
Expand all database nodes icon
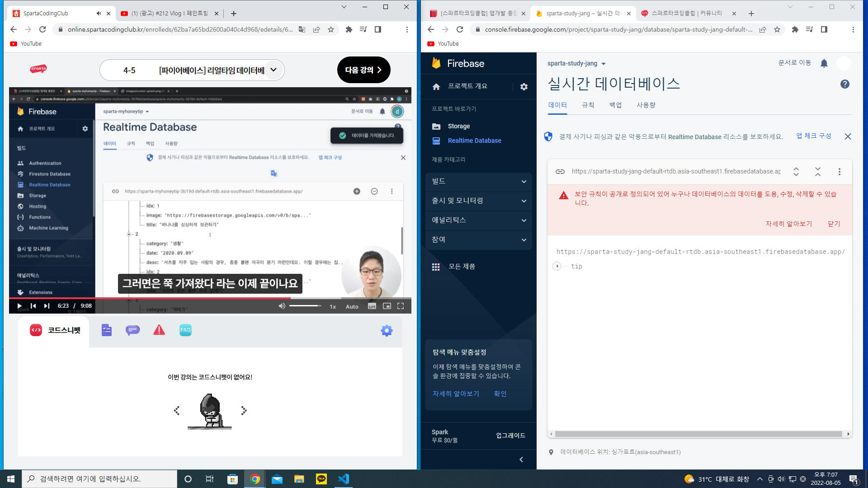[796, 172]
